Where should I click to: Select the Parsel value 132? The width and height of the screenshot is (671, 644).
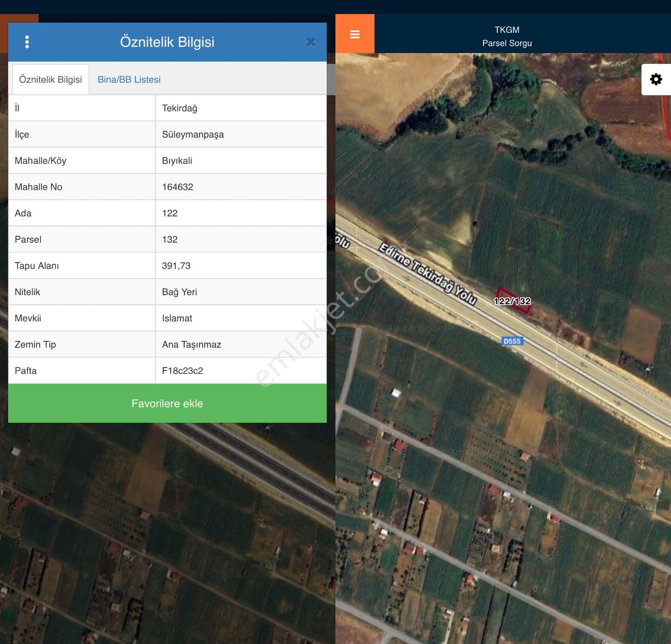[x=170, y=239]
